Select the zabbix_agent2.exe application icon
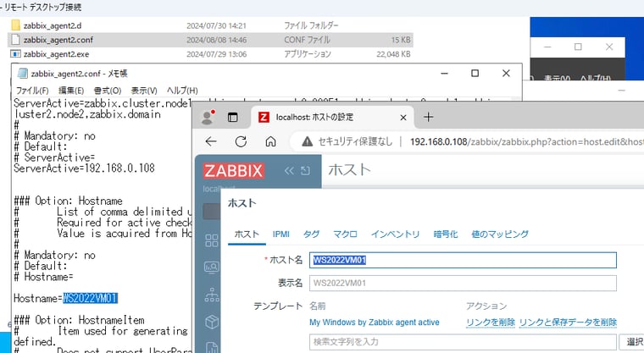Image resolution: width=644 pixels, height=353 pixels. (15, 54)
